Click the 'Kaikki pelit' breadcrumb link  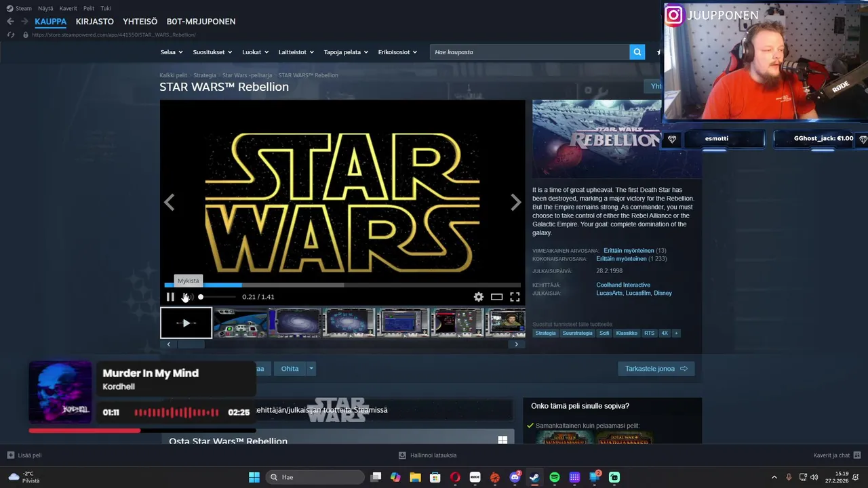pyautogui.click(x=173, y=75)
